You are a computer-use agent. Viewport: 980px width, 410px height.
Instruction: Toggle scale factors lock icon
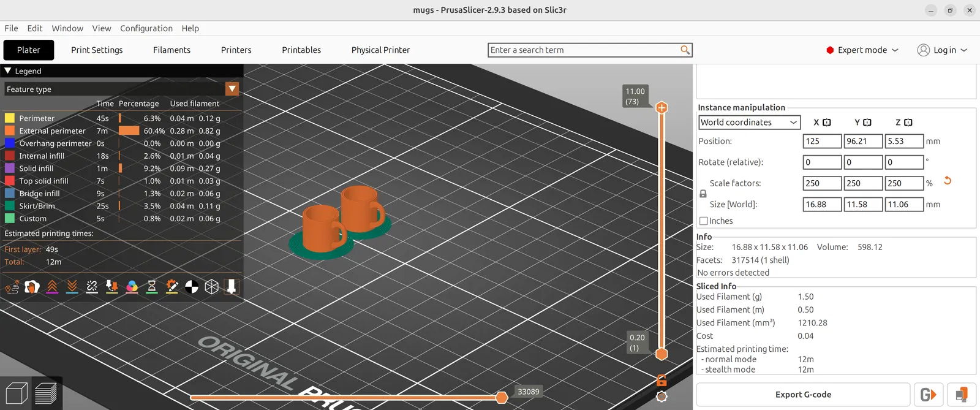pos(703,194)
